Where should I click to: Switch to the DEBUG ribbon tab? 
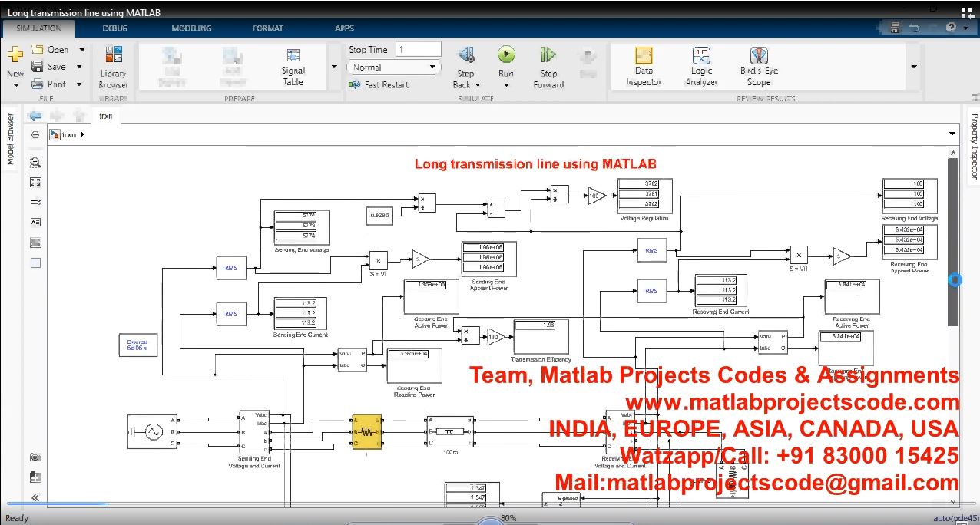[115, 28]
